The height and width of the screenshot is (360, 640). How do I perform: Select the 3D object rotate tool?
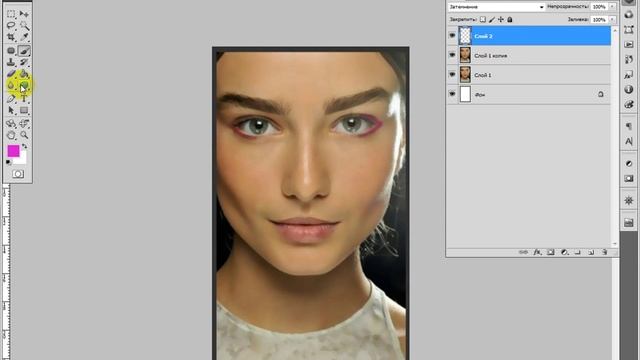click(11, 123)
